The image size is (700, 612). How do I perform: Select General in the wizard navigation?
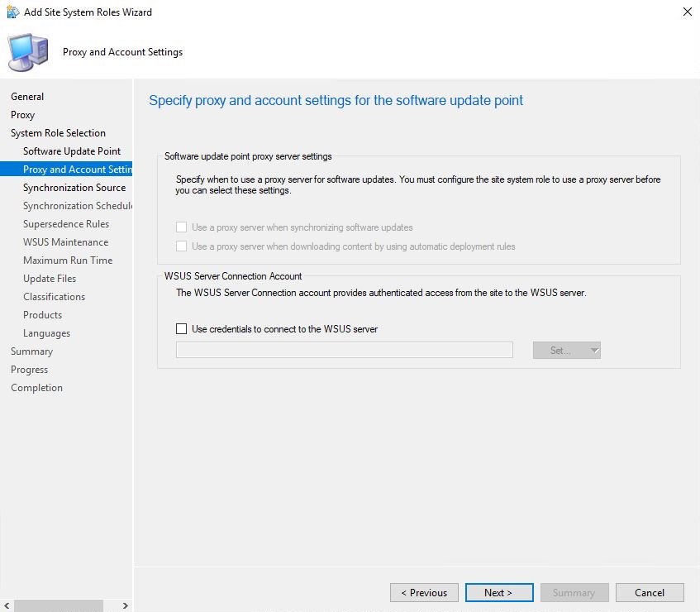click(27, 97)
